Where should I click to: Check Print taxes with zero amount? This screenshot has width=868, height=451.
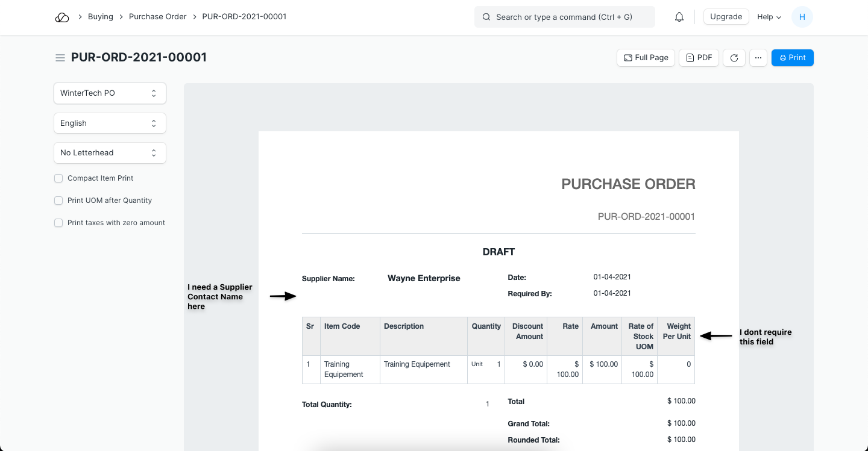(58, 223)
